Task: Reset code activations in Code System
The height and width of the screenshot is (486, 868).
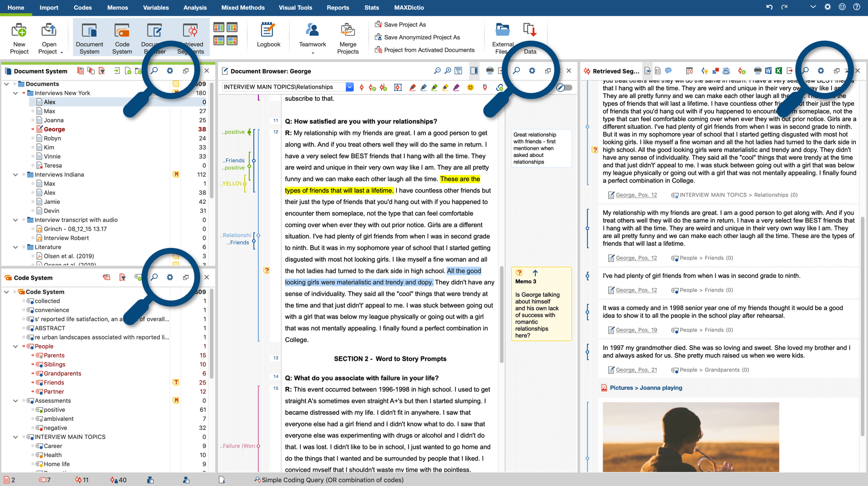Action: (107, 277)
